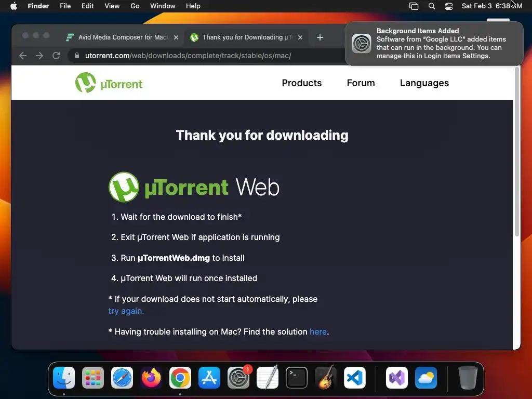Open the View menu
The width and height of the screenshot is (532, 399).
click(x=112, y=6)
